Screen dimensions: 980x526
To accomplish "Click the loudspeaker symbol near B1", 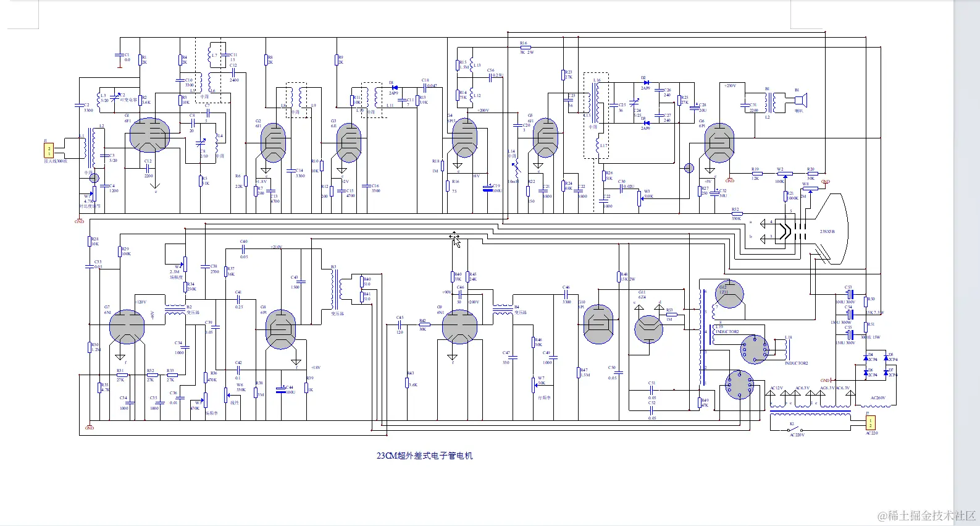I will 799,101.
